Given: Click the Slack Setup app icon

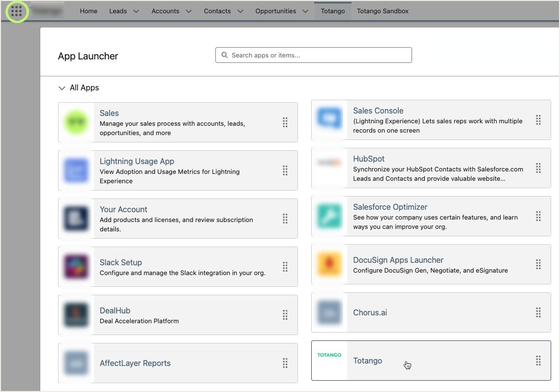Looking at the screenshot, I should (76, 267).
